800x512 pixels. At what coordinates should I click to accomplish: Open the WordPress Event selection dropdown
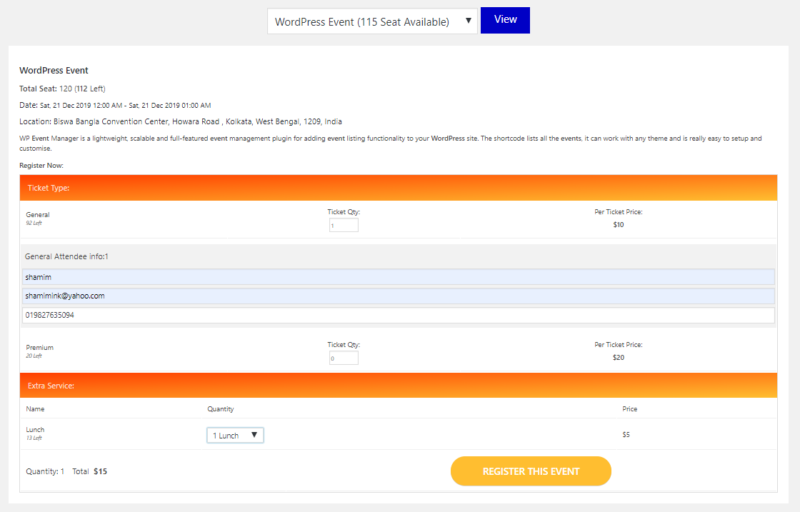point(372,21)
